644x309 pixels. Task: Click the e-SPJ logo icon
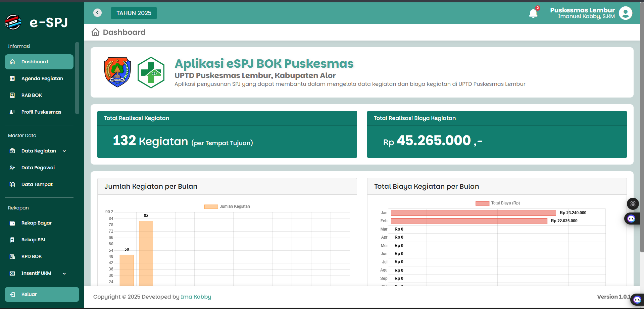(13, 22)
